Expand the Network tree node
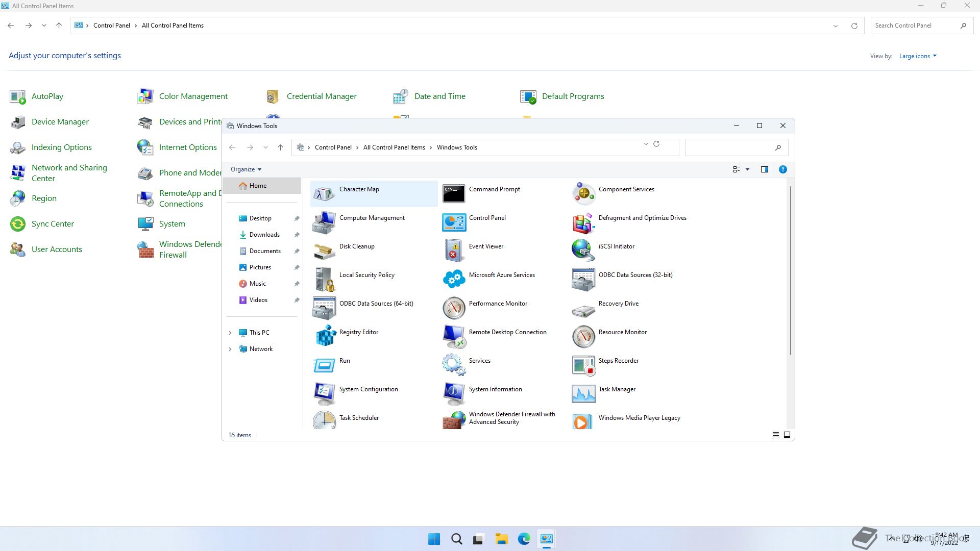The image size is (980, 551). 230,349
